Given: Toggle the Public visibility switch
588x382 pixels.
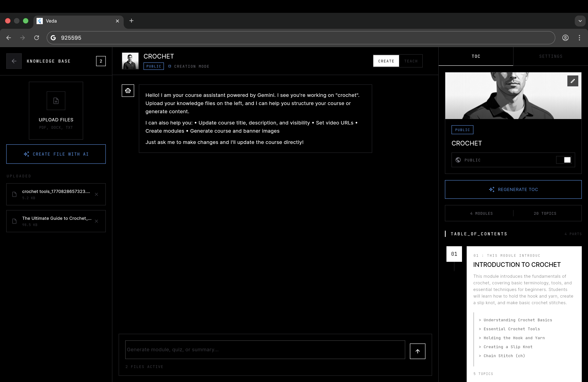Looking at the screenshot, I should pyautogui.click(x=564, y=160).
